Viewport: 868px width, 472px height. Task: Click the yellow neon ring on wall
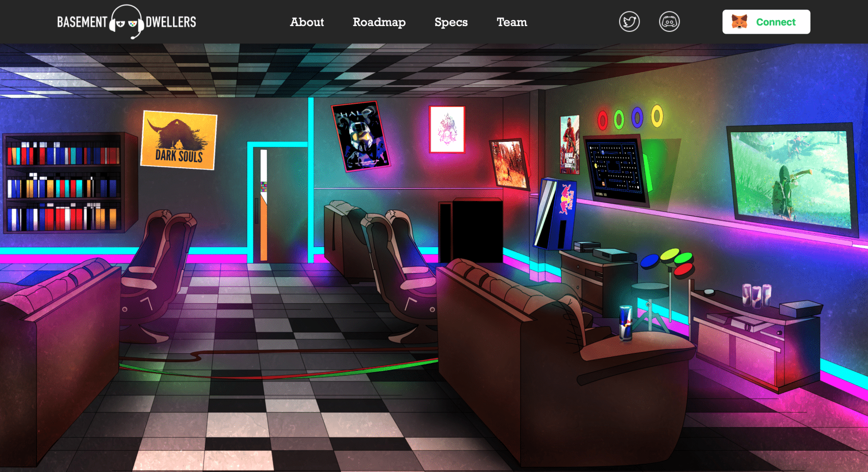tap(657, 116)
